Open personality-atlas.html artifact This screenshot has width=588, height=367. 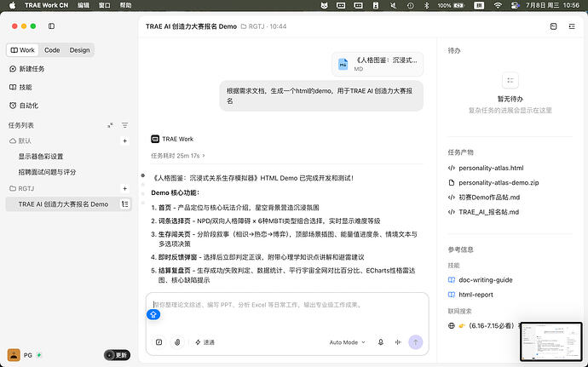(486, 168)
